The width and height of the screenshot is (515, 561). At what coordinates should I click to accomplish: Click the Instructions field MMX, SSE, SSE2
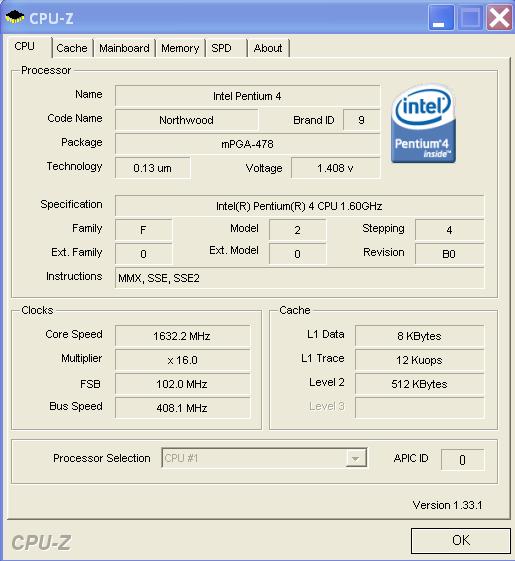(x=299, y=278)
